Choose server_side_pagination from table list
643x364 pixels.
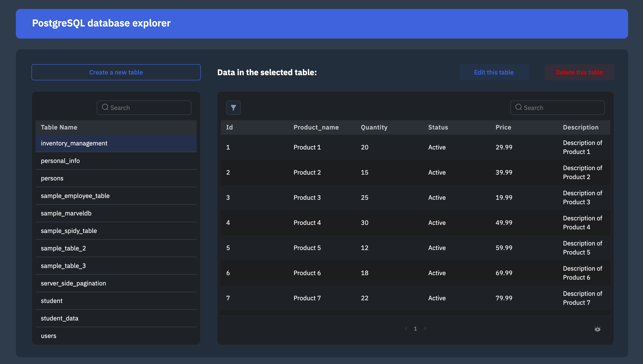point(73,283)
